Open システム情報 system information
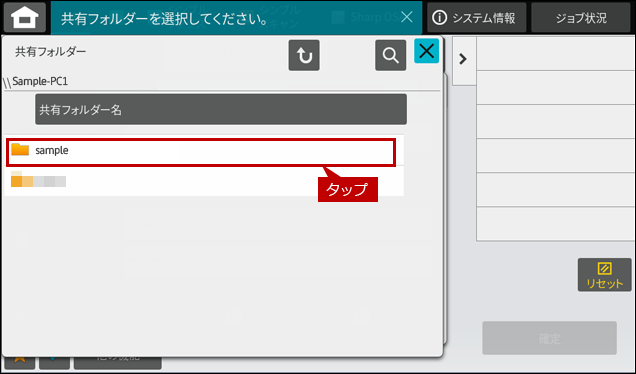Viewport: 636px width, 374px height. (476, 17)
